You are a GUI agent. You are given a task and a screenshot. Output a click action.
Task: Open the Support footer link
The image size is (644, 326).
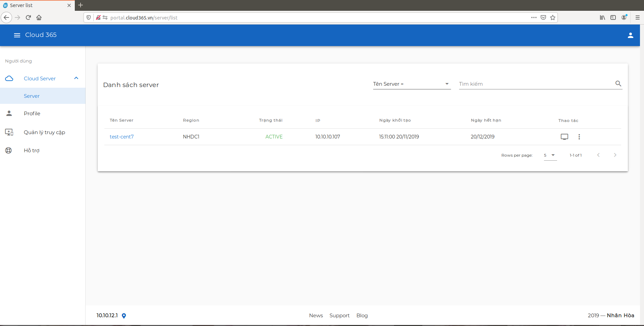[x=339, y=316]
